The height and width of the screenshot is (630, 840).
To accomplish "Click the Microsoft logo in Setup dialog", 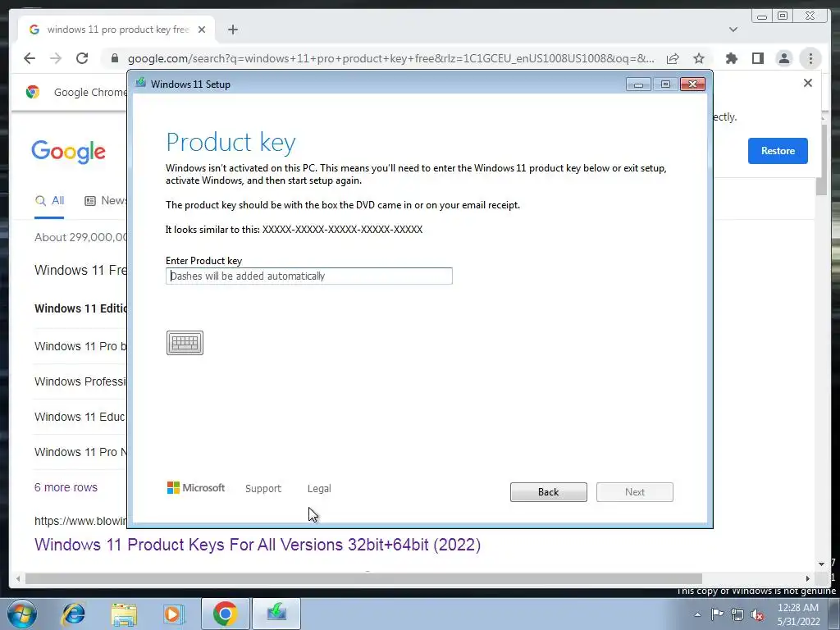I will pos(196,488).
